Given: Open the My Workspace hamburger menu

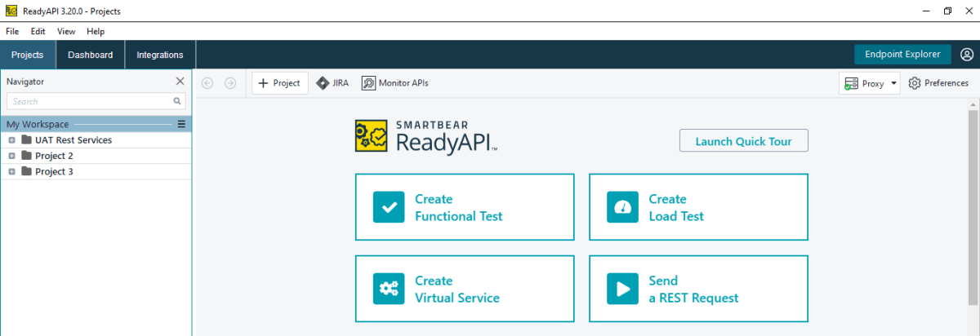Looking at the screenshot, I should pyautogui.click(x=182, y=124).
